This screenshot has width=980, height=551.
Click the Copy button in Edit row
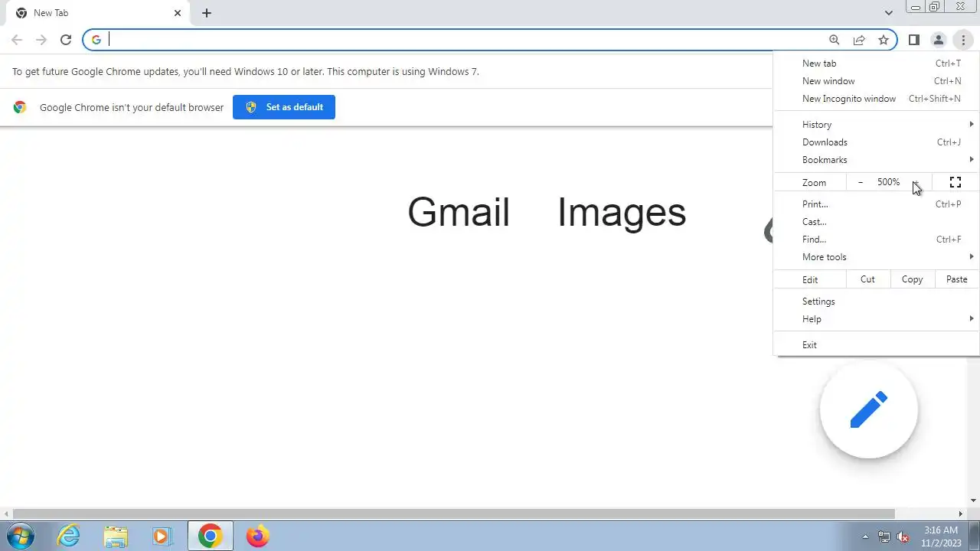913,279
